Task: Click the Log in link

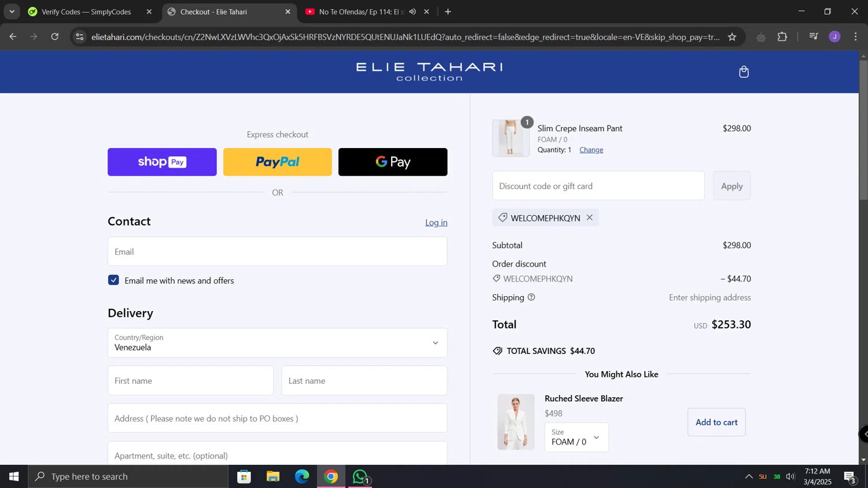Action: pyautogui.click(x=436, y=223)
